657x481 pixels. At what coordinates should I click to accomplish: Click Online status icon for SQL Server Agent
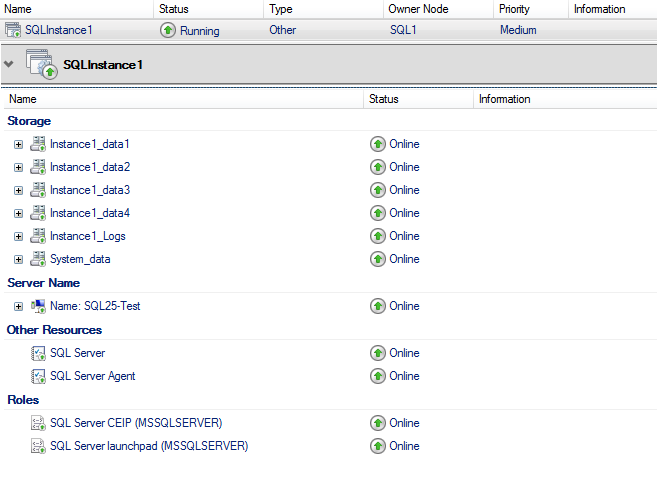click(378, 376)
